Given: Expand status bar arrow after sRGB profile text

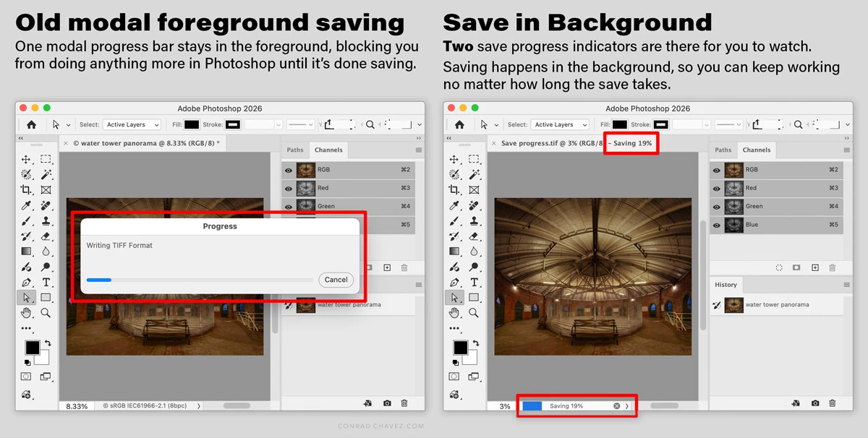Looking at the screenshot, I should [198, 406].
